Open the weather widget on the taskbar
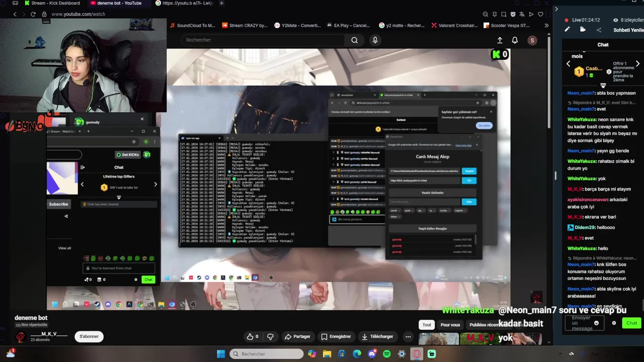Image resolution: width=644 pixels, height=362 pixels. click(x=10, y=353)
